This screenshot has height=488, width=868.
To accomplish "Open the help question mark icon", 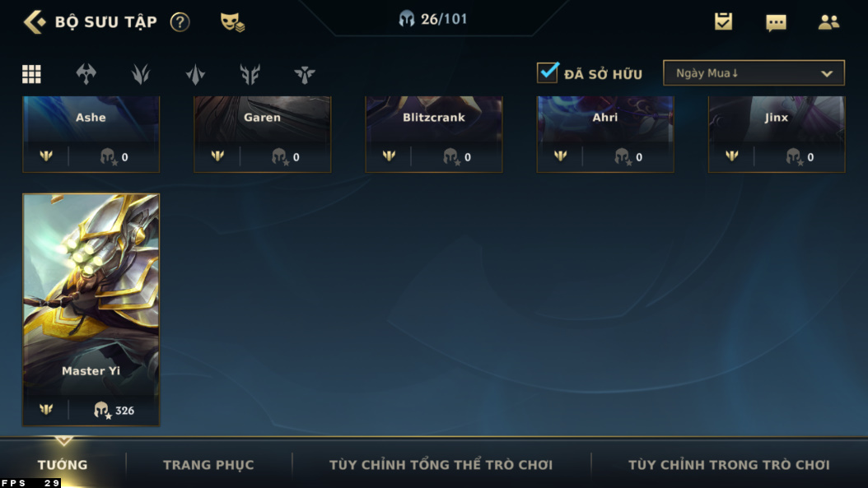I will point(180,22).
